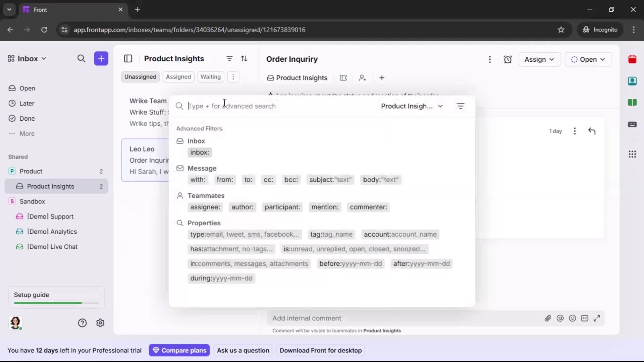Open the knowledge base panel in right sidebar
The width and height of the screenshot is (644, 362).
tap(633, 103)
